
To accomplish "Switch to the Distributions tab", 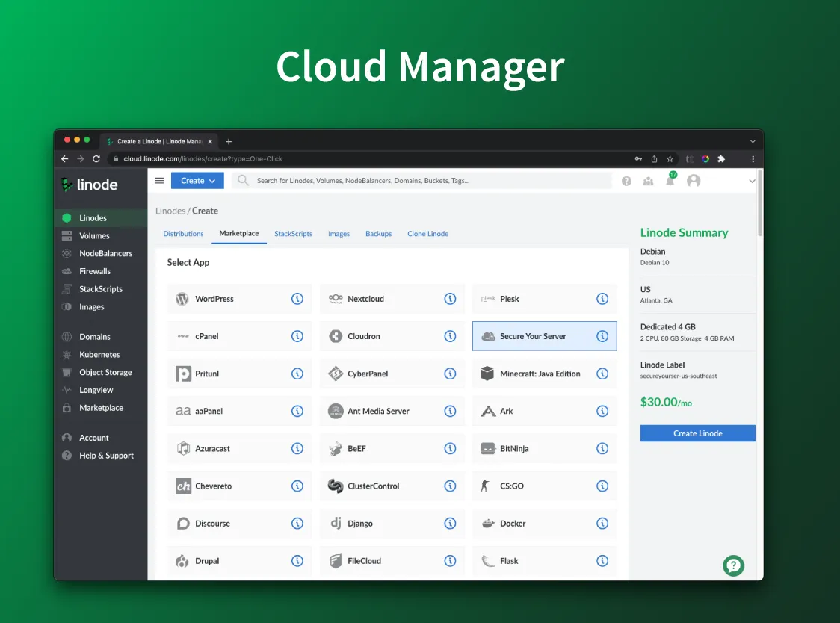I will coord(183,233).
